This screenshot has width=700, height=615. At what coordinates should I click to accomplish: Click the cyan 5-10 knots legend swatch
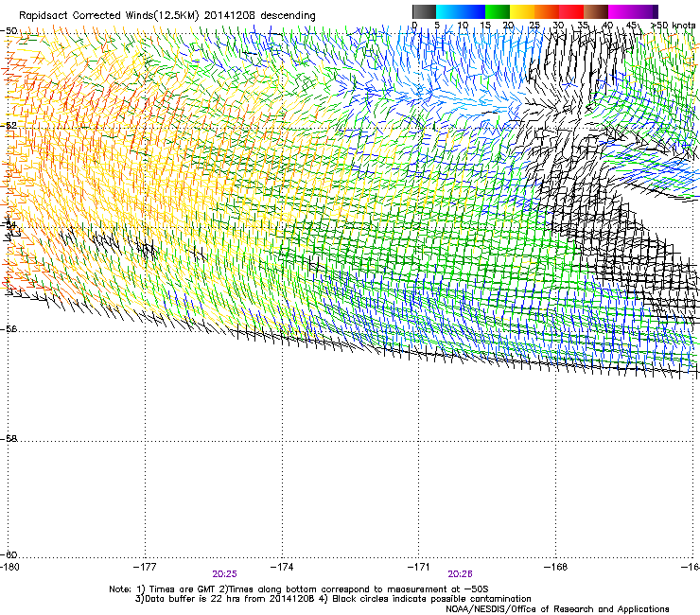click(447, 11)
